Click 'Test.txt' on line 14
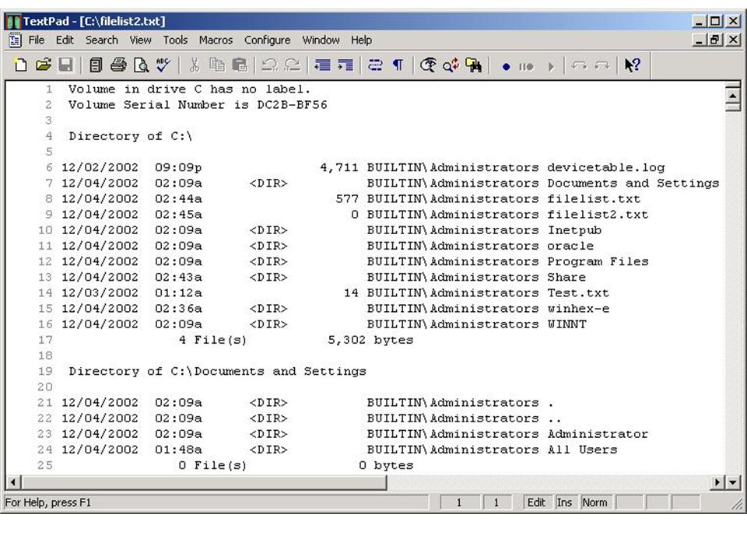 coord(578,293)
